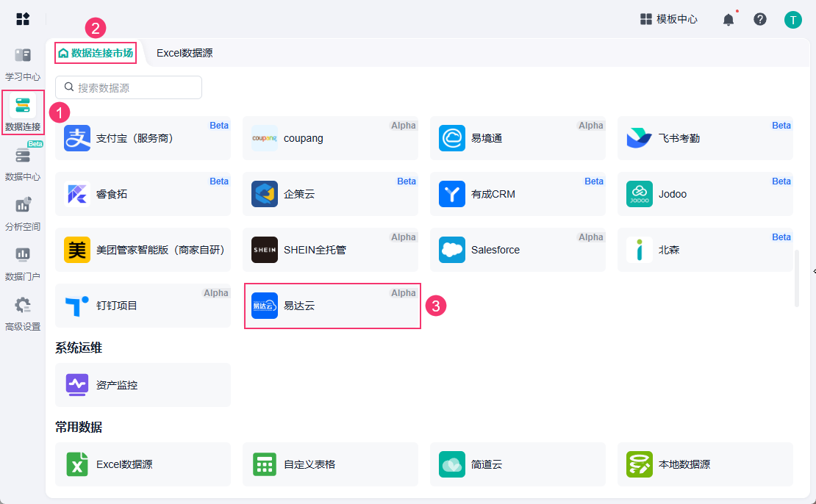Select the 易境通 label text
Screen dimensions: 816x504
(x=487, y=138)
